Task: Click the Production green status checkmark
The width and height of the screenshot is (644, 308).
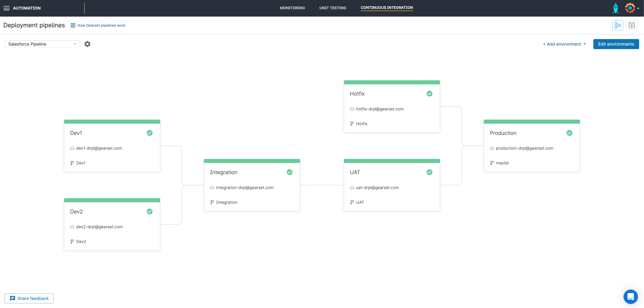Action: point(569,133)
